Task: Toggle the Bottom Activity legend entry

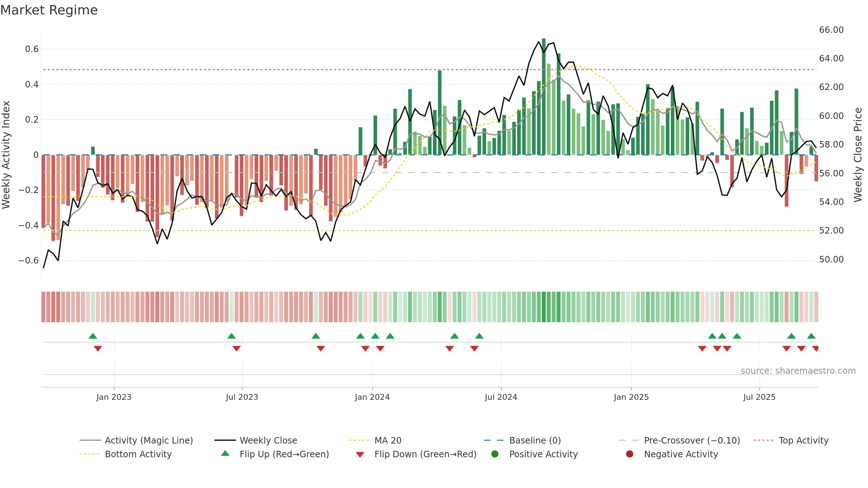Action: point(125,454)
